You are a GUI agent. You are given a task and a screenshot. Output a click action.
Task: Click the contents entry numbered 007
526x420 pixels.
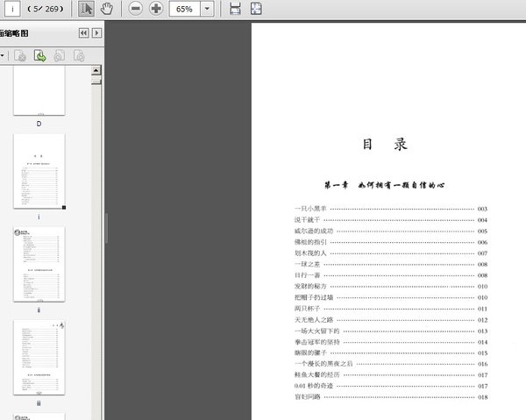coord(391,253)
